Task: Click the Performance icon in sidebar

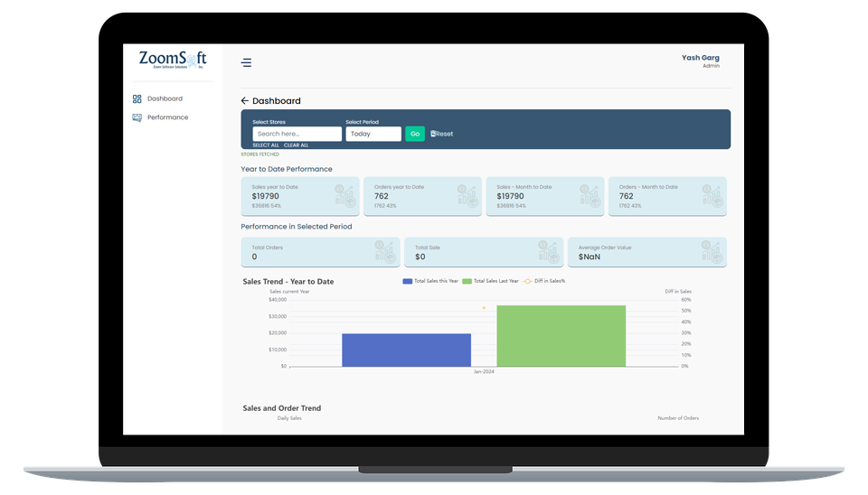Action: click(x=137, y=117)
